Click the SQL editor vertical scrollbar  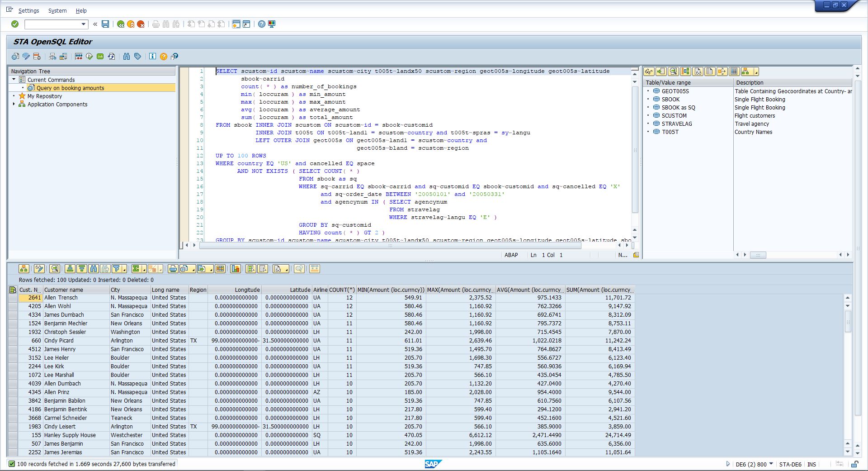point(635,149)
